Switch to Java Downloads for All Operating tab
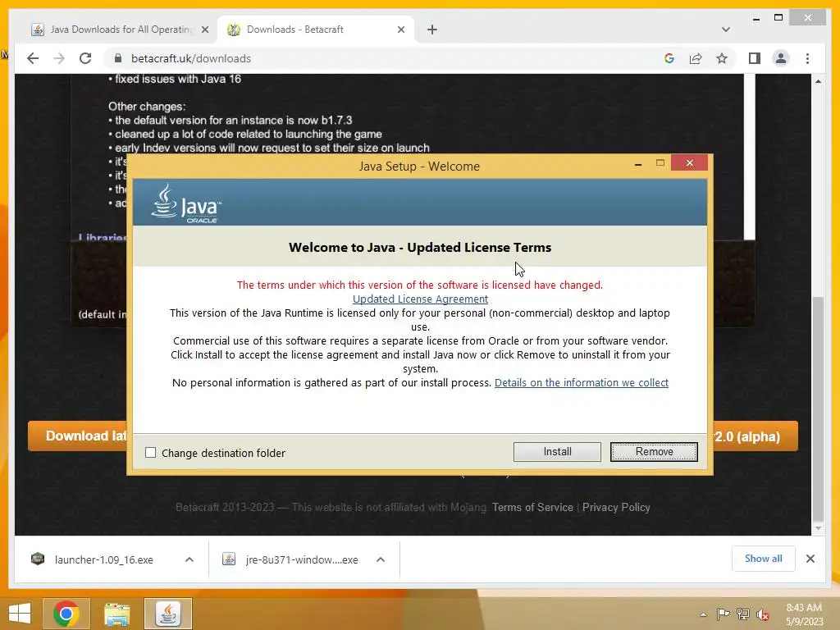Viewport: 840px width, 630px height. (121, 30)
